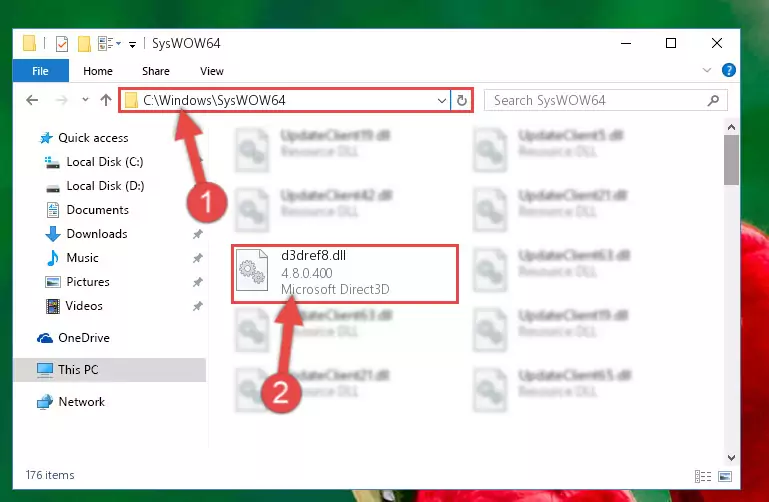Switch to Large icons view in status bar
Image resolution: width=769 pixels, height=502 pixels.
725,476
